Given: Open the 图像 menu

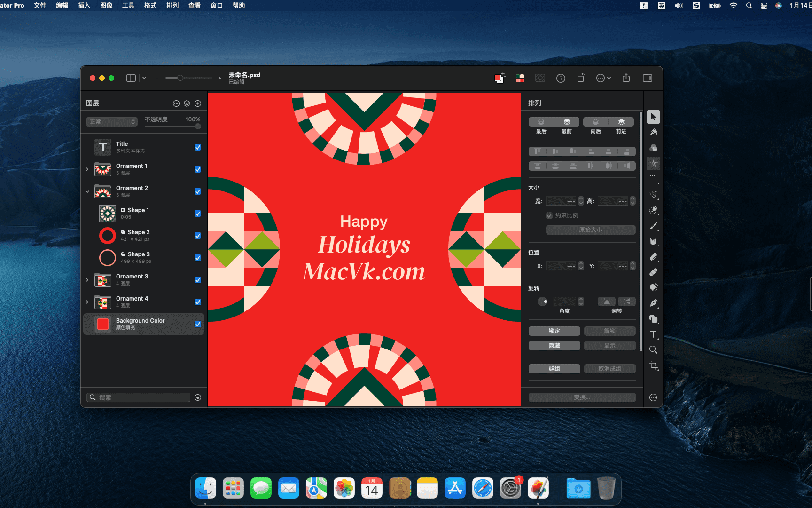Looking at the screenshot, I should click(106, 6).
